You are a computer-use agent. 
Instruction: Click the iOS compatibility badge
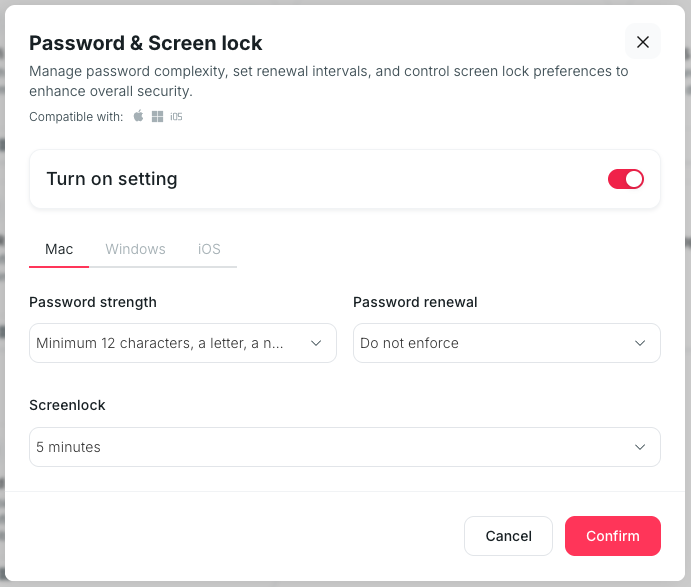(x=176, y=117)
